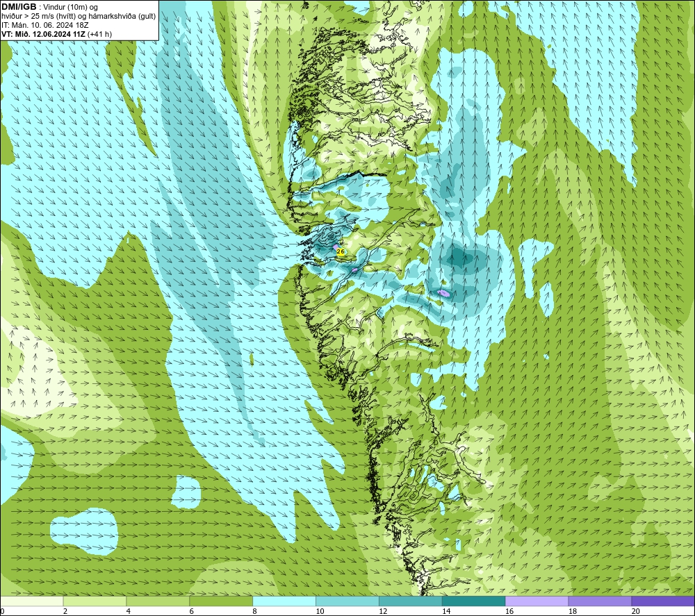This screenshot has width=695, height=616.
Task: Click the 'DMI/IGB' title text
Action: [19, 7]
